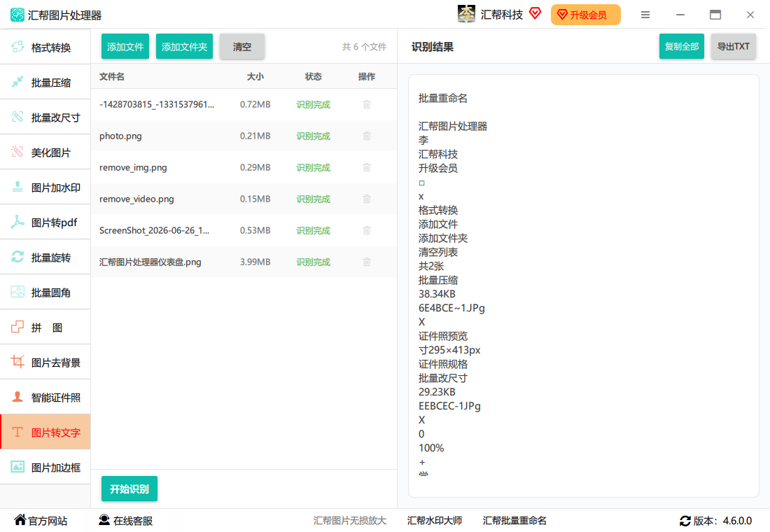Click the 汇帮科技 user avatar

[x=466, y=14]
